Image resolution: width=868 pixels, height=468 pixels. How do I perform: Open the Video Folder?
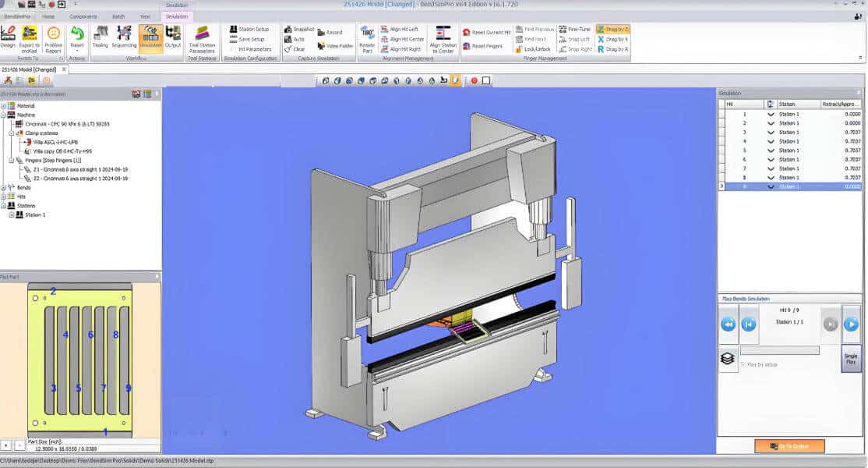[336, 46]
